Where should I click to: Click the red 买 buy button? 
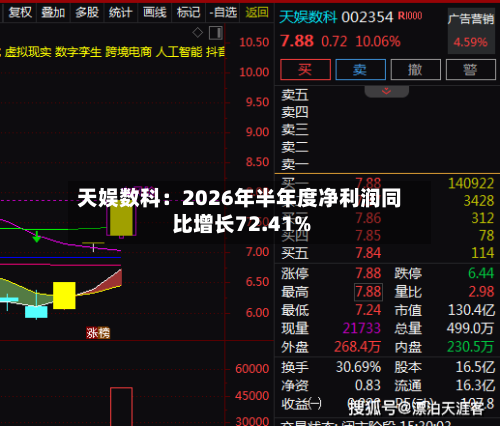click(305, 70)
